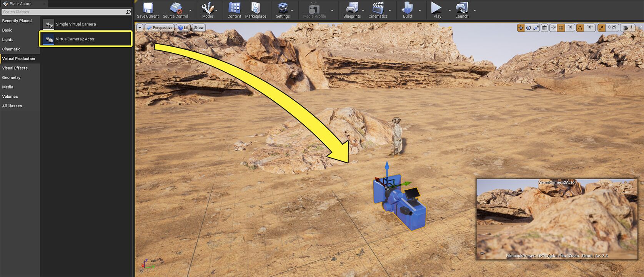Expand the Blueprints dropdown arrow
Screen dimensions: 644x277
[x=363, y=10]
